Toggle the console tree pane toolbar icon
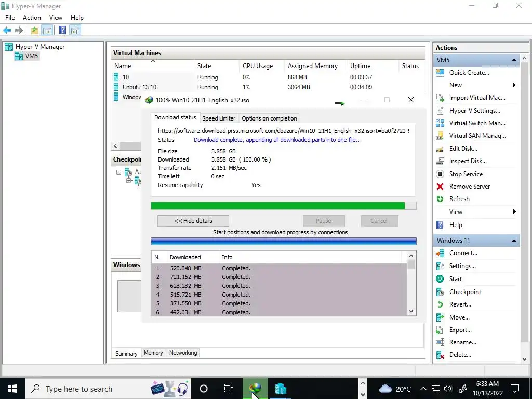This screenshot has width=532, height=399. point(47,31)
